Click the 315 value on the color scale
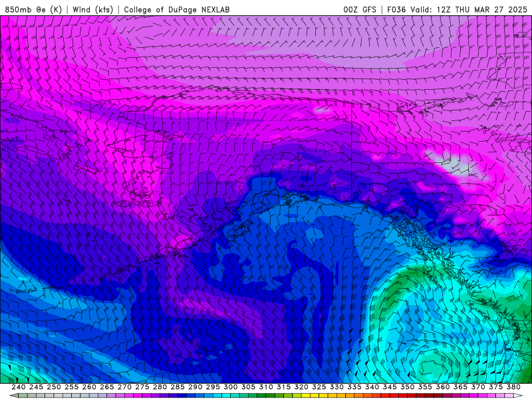Screen dimensions: 532x399 pyautogui.click(x=283, y=387)
